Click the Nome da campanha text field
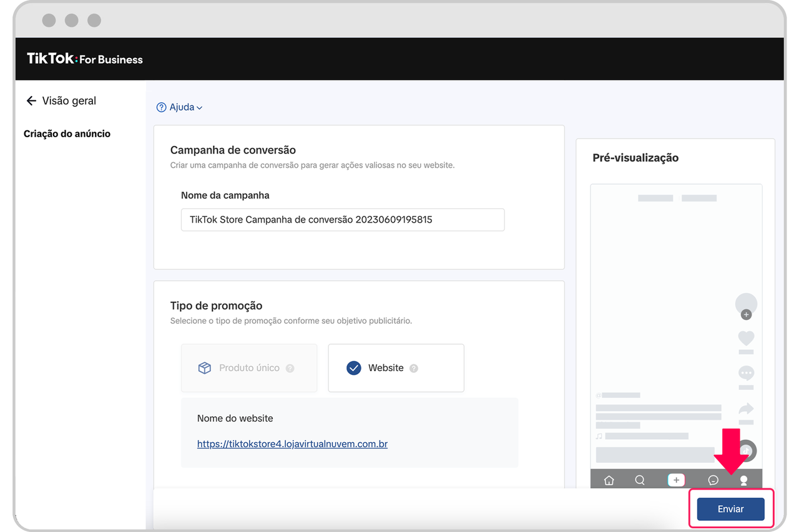 coord(342,220)
